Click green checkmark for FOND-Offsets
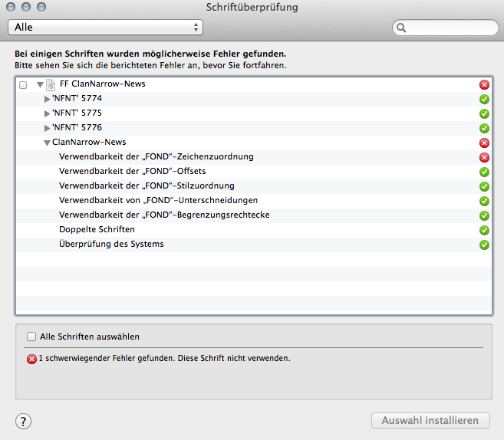The height and width of the screenshot is (440, 504). click(x=484, y=172)
